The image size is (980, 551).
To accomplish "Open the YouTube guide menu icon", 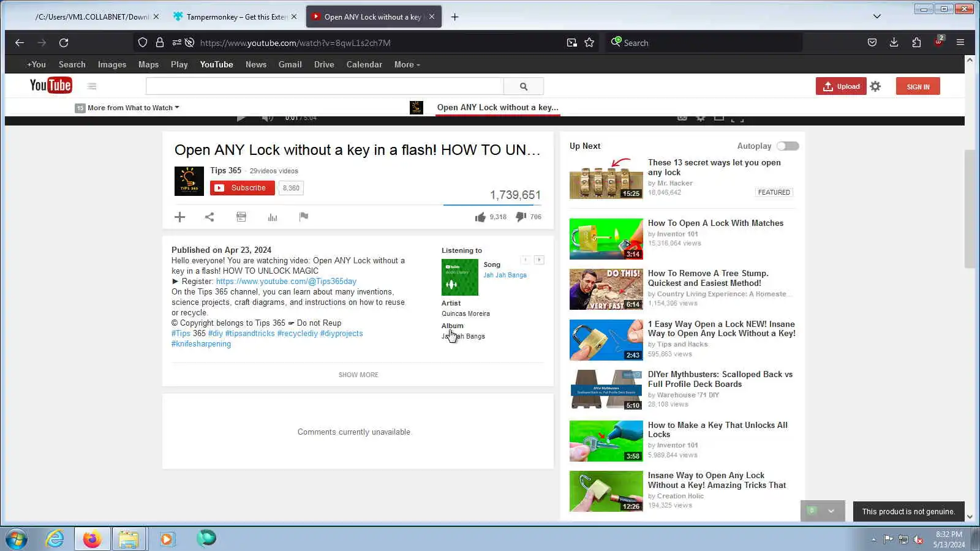I will 92,86.
